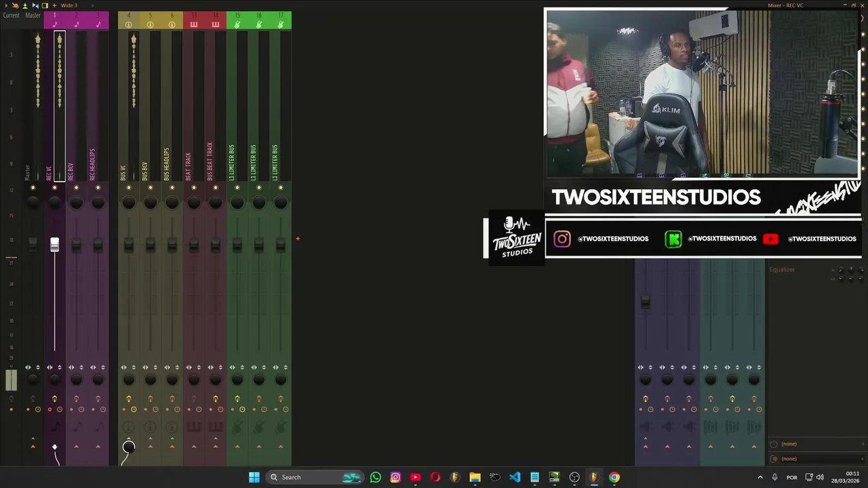The image size is (868, 488).
Task: Click the volume fader of the BUS VC track
Action: [x=129, y=245]
